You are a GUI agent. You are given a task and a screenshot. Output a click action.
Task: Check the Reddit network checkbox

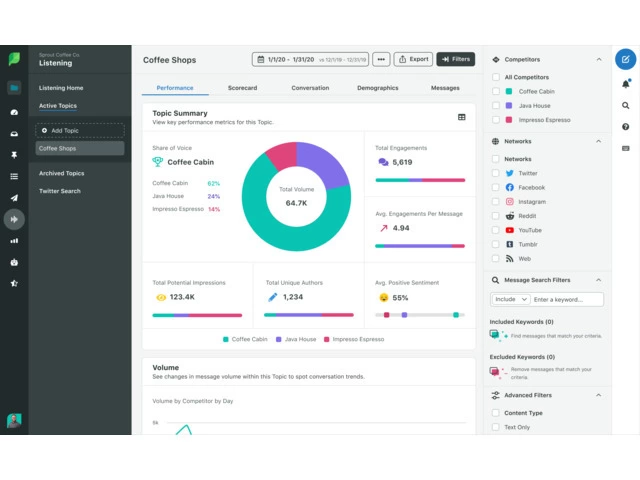click(496, 216)
